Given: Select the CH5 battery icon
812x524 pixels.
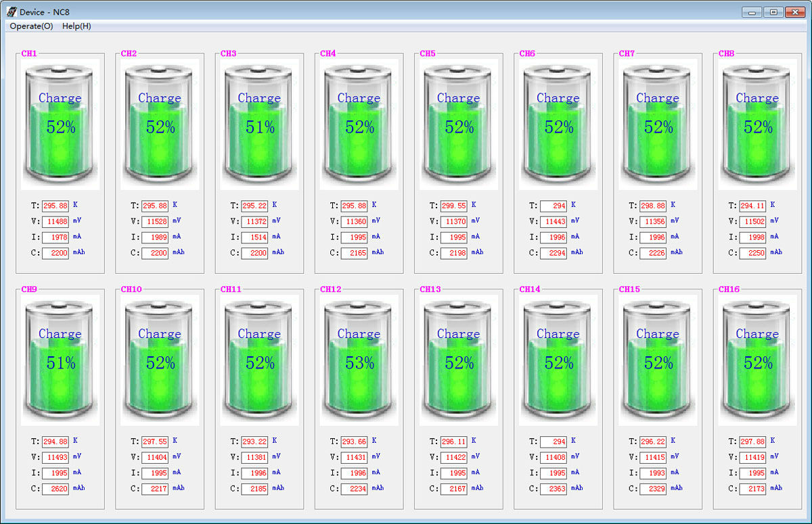Looking at the screenshot, I should pos(458,124).
